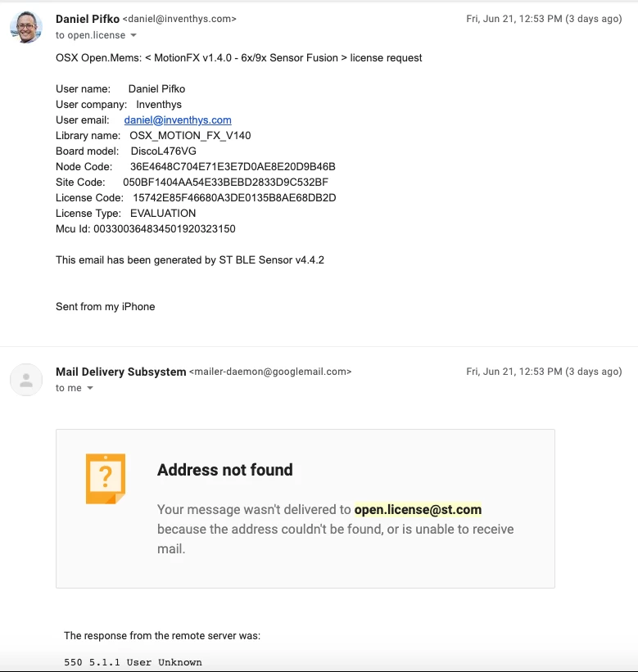The image size is (638, 672).
Task: Click the highlighted open.license@st.com address
Action: pos(418,509)
